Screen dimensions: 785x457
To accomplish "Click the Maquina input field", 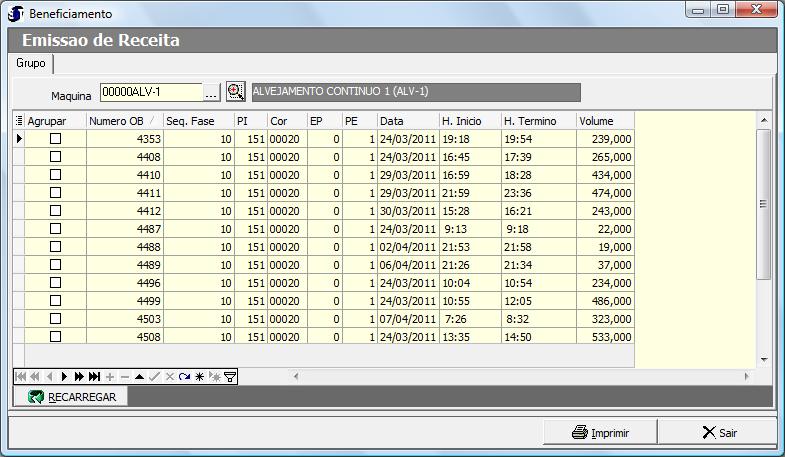I will 150,93.
